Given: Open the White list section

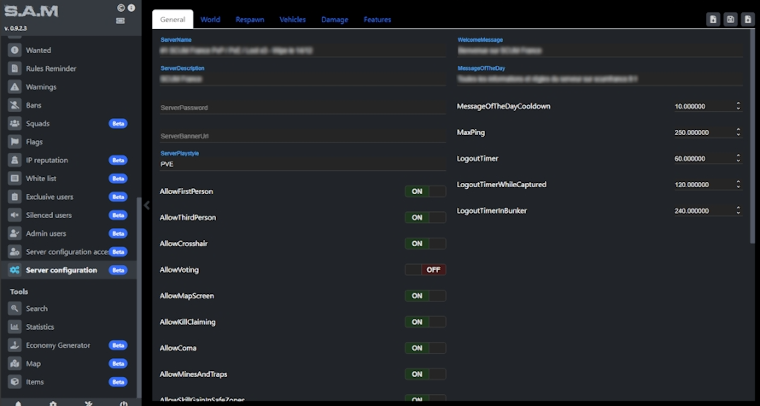Looking at the screenshot, I should pos(68,178).
